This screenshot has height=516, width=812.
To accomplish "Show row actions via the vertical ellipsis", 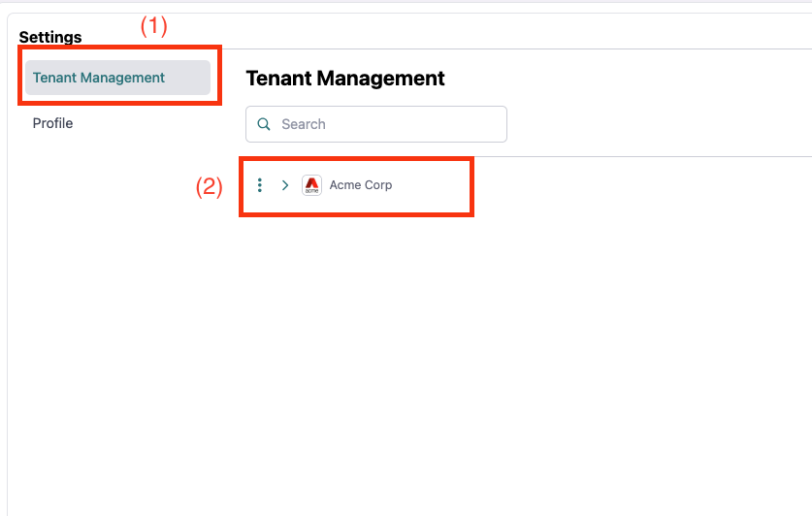I will 259,185.
